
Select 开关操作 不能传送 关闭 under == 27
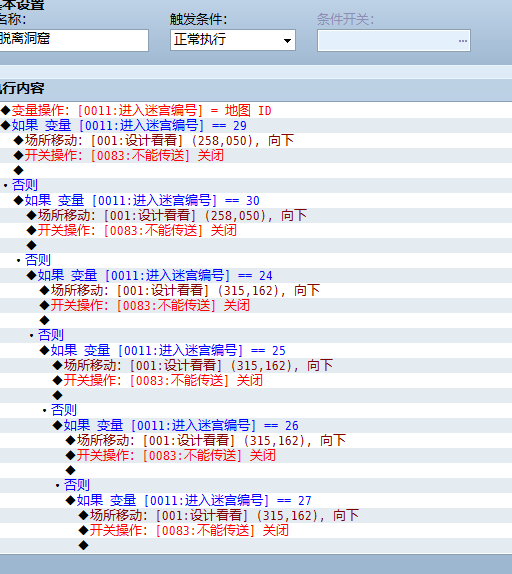(x=256, y=530)
